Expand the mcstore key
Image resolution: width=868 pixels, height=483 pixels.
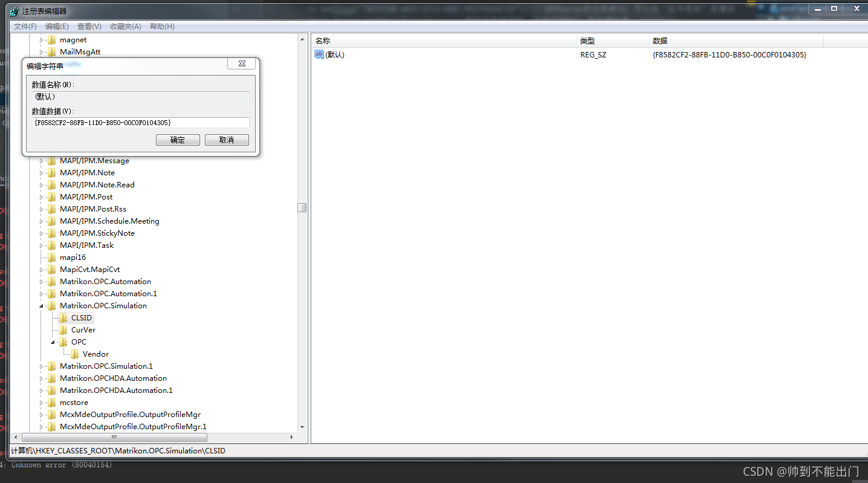click(42, 403)
